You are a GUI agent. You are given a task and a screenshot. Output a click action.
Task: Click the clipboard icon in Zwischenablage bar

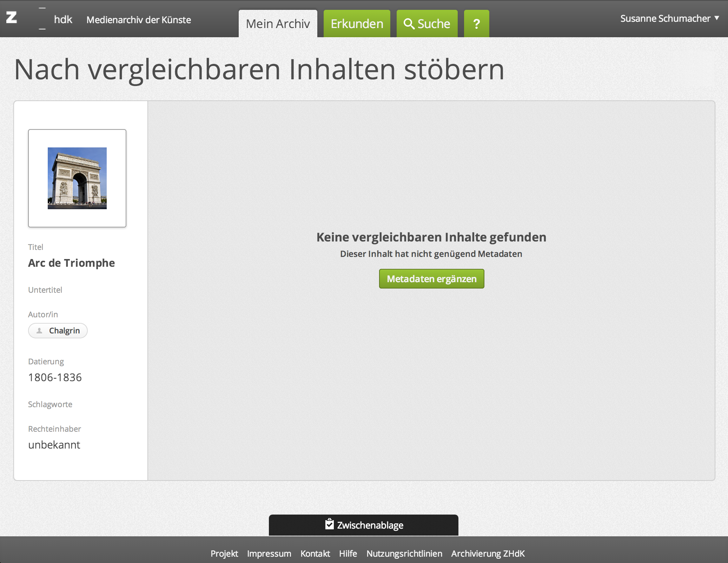(329, 524)
